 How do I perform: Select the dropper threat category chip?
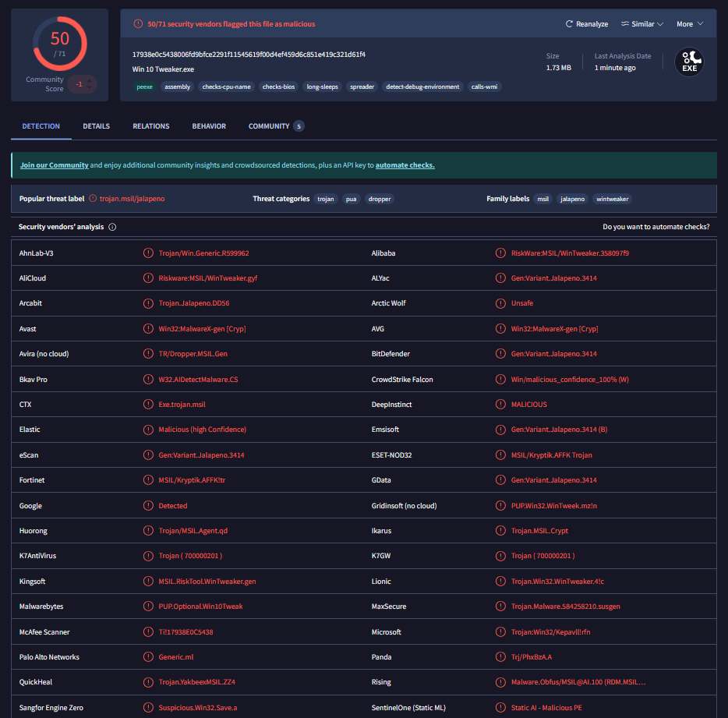(x=380, y=199)
